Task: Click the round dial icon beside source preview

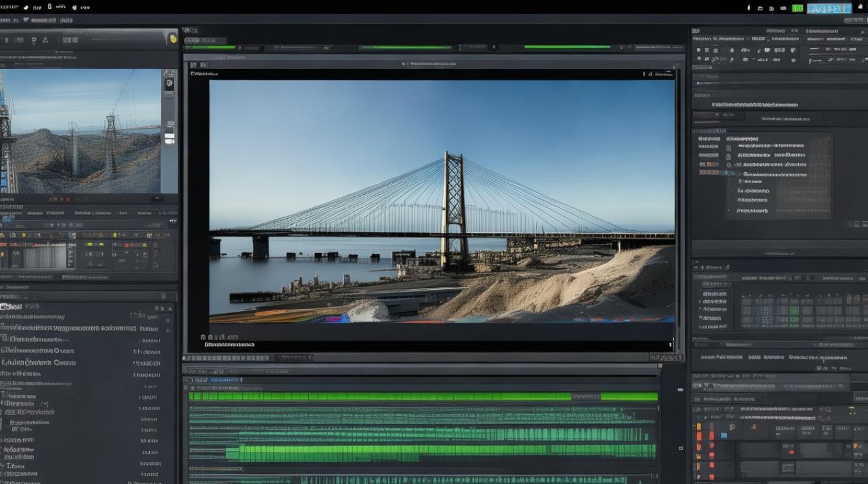Action: (170, 83)
